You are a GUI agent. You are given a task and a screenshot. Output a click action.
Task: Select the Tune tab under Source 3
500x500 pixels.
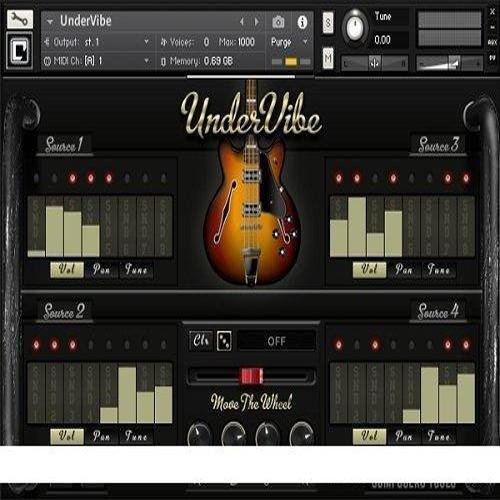pos(439,269)
